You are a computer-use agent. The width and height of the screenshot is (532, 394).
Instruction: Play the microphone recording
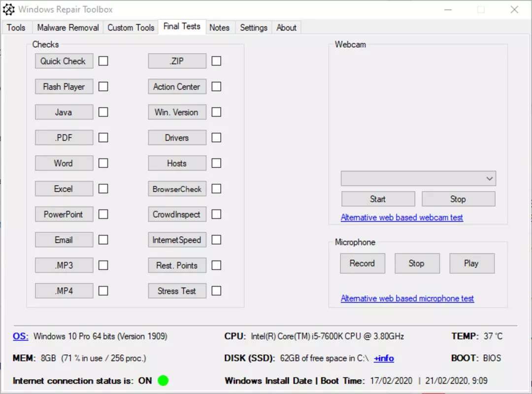(x=471, y=263)
